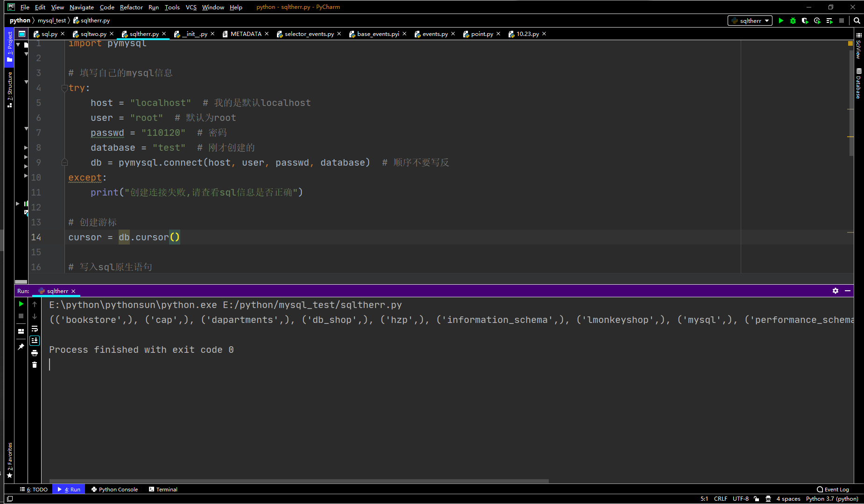Start debugging with the green bug icon
Image resolution: width=864 pixels, height=504 pixels.
pos(793,21)
